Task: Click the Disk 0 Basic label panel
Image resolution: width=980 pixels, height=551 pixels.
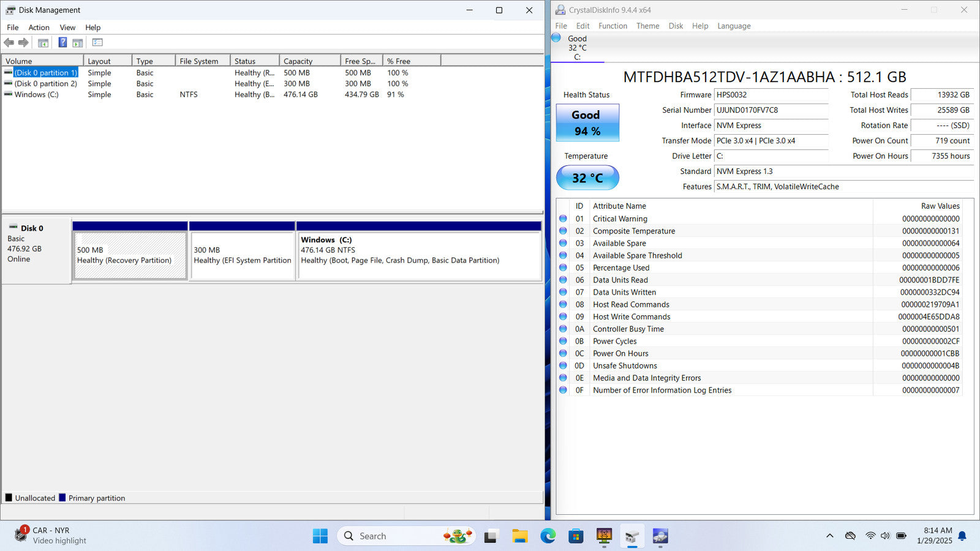Action: click(x=36, y=251)
